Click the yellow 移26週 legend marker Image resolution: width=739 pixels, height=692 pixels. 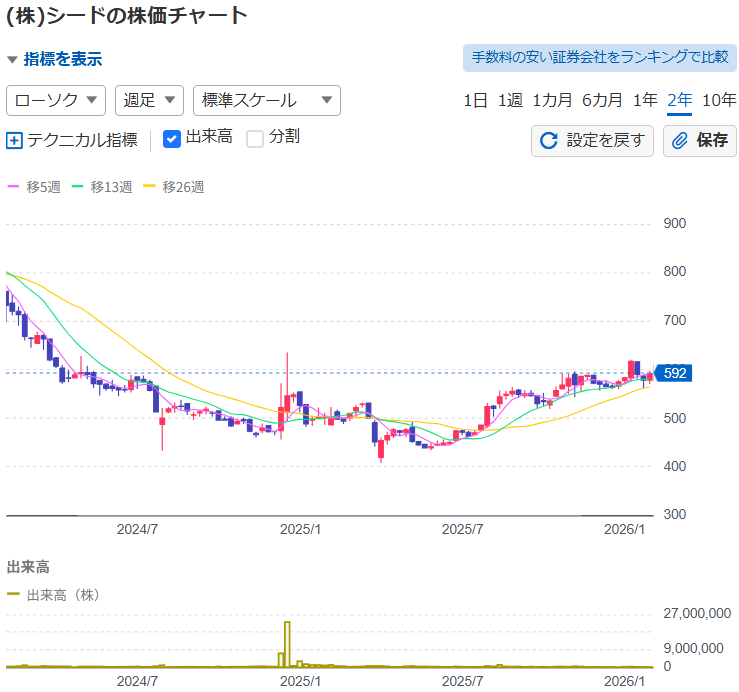pos(150,187)
